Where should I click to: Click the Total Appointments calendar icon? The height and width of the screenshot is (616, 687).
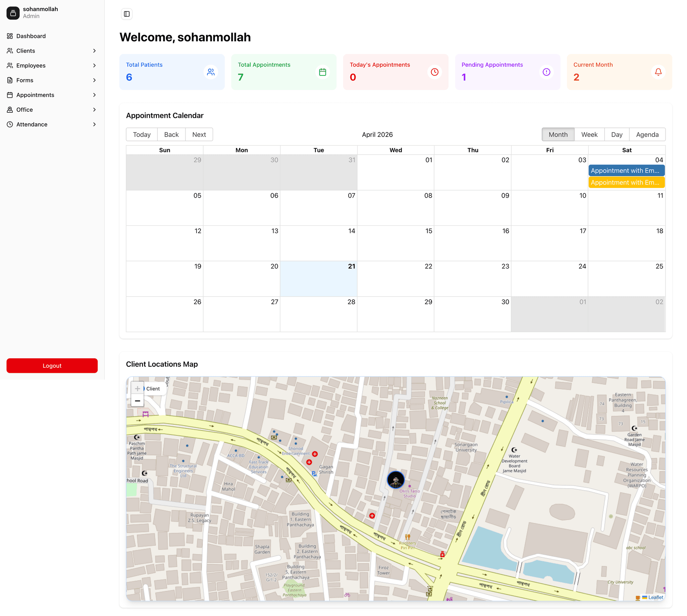(x=322, y=72)
